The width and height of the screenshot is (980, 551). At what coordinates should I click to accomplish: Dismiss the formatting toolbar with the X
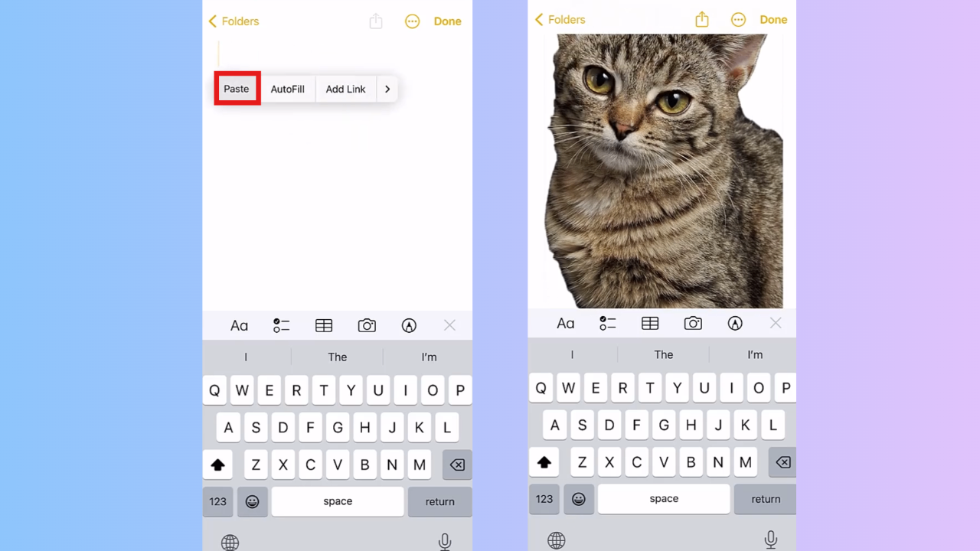pos(449,325)
